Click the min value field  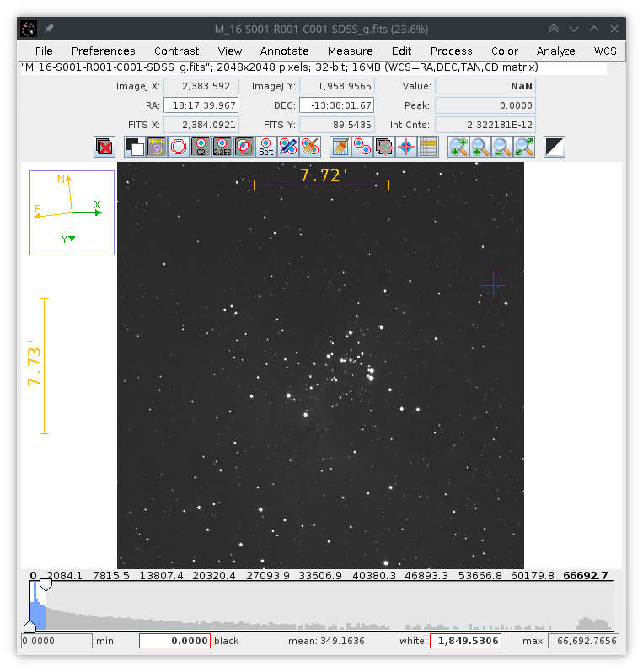[x=57, y=641]
